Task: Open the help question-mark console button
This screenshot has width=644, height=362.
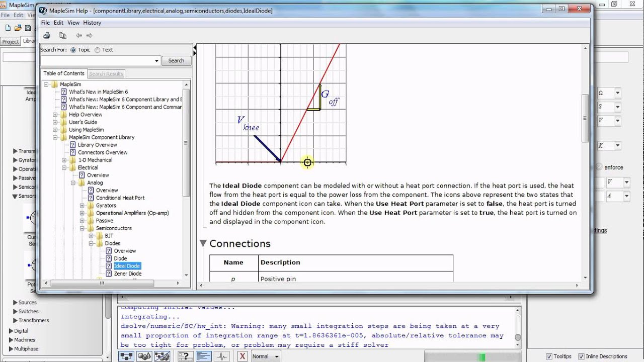Action: coord(186,356)
